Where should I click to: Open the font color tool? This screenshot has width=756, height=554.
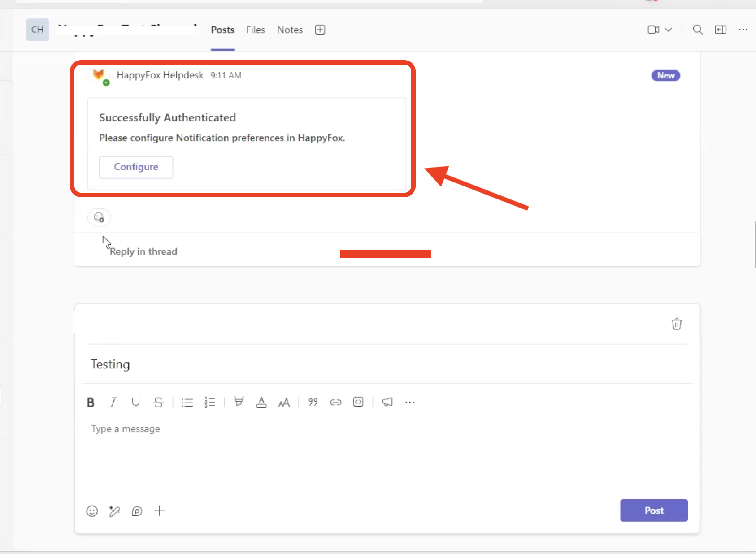pos(261,403)
